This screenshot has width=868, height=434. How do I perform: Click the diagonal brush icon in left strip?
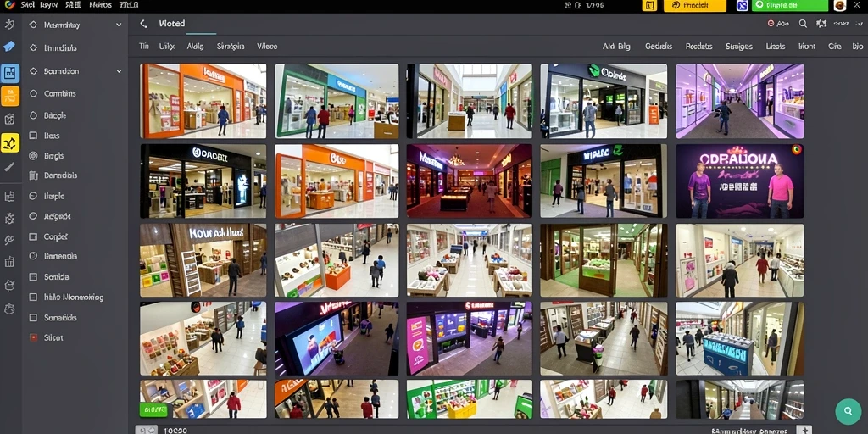(x=9, y=167)
